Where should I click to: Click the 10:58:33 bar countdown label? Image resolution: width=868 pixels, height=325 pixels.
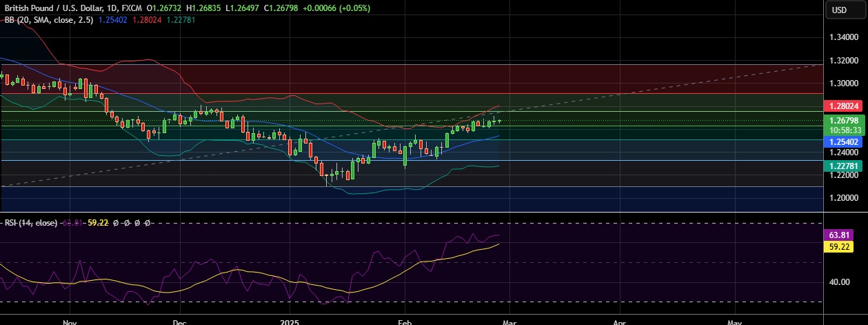[843, 130]
